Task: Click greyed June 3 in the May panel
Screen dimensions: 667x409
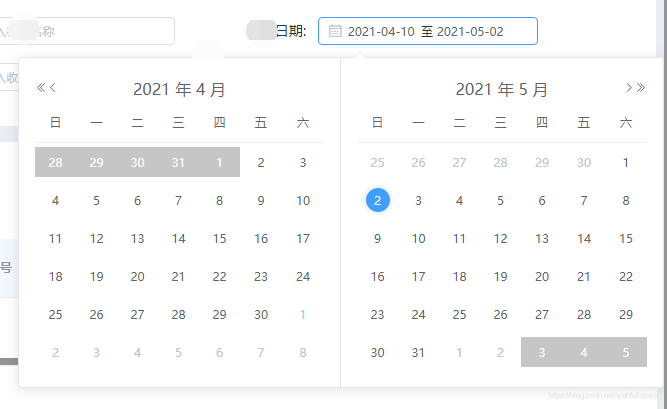Action: tap(542, 352)
